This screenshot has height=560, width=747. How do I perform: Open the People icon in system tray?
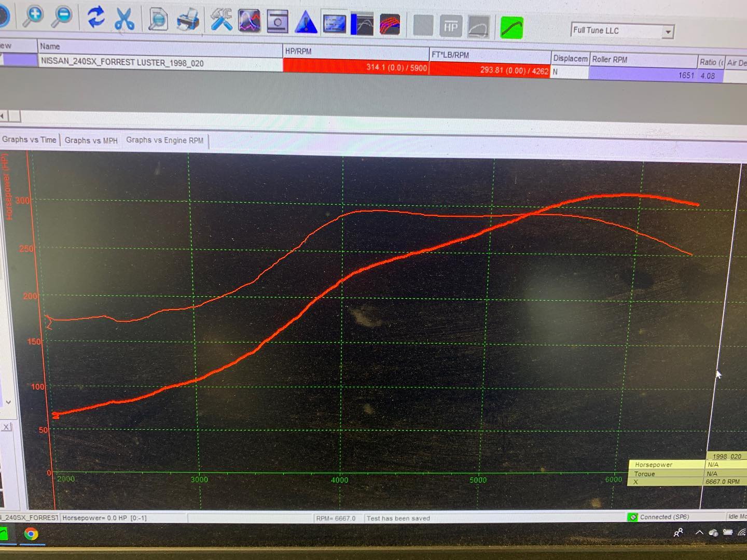(678, 533)
